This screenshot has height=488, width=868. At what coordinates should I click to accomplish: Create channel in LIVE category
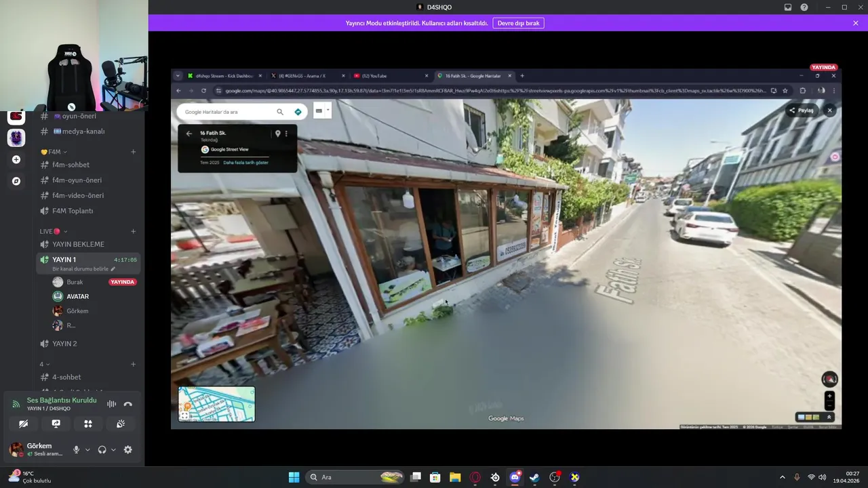click(133, 231)
